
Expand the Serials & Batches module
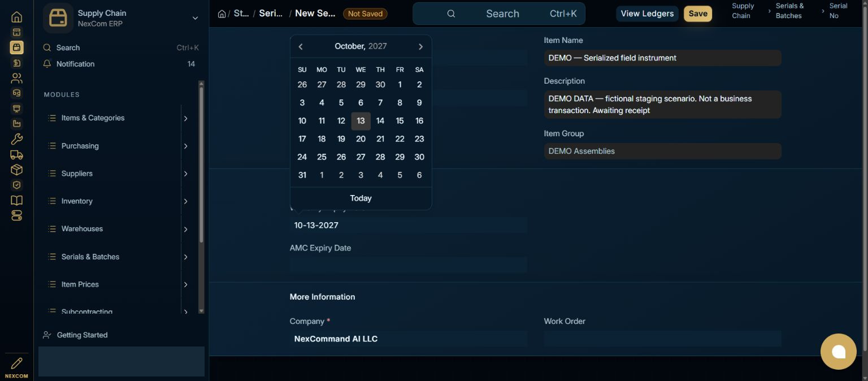pos(185,257)
